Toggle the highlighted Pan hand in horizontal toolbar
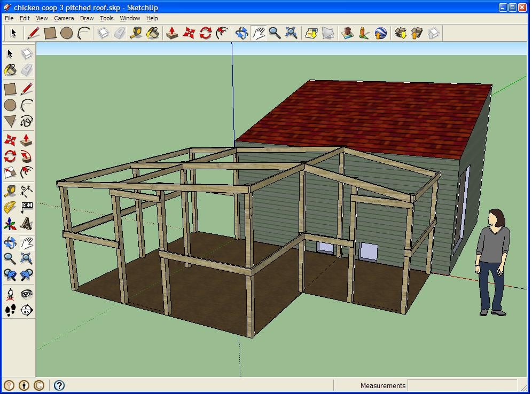The image size is (532, 394). coord(259,33)
